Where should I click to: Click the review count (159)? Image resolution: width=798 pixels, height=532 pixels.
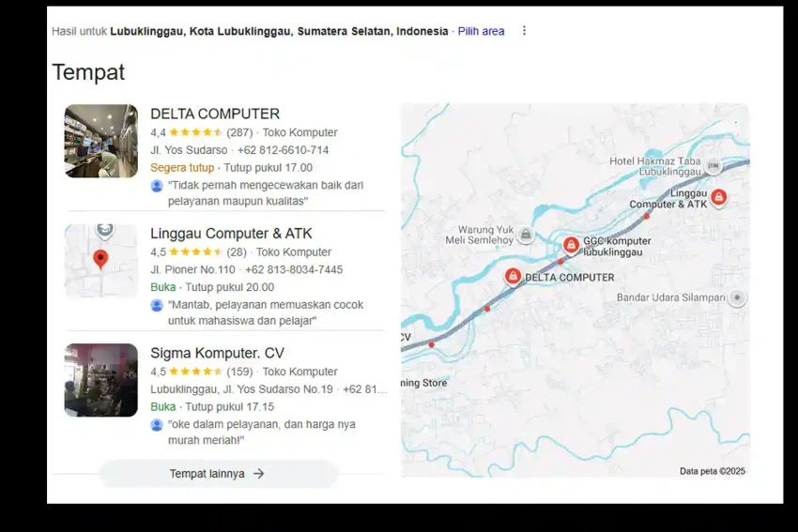click(239, 372)
